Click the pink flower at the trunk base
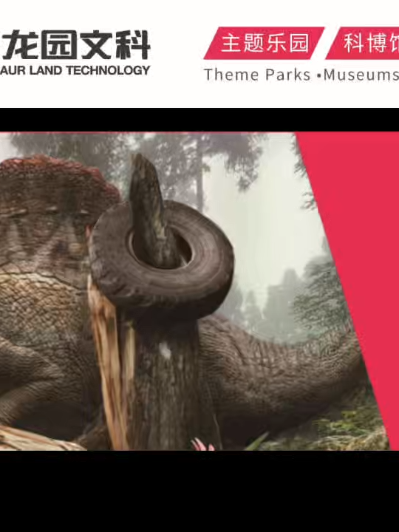This screenshot has height=532, width=399. pos(202,445)
